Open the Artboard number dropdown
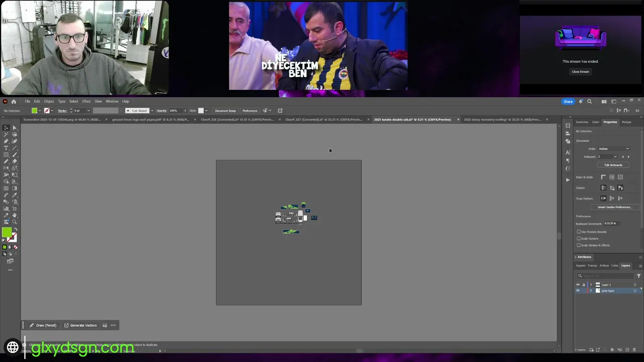The image size is (644, 362). pos(615,157)
